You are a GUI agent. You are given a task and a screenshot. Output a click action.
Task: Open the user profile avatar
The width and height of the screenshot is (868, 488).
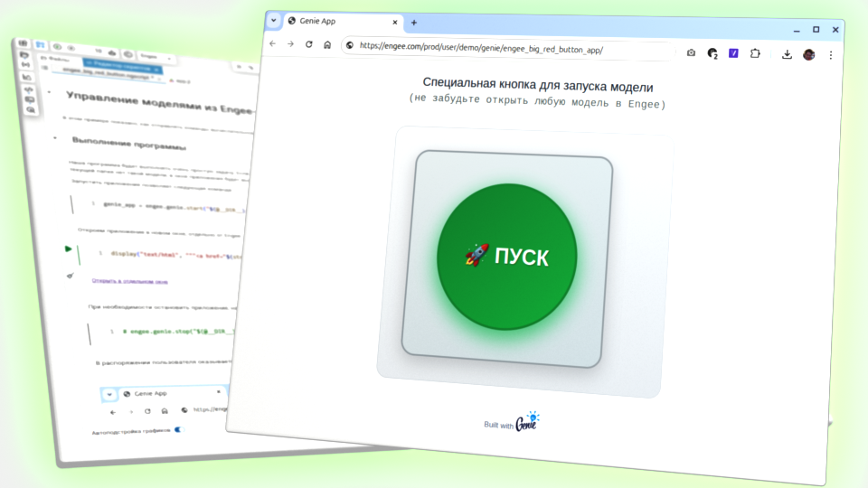coord(808,54)
